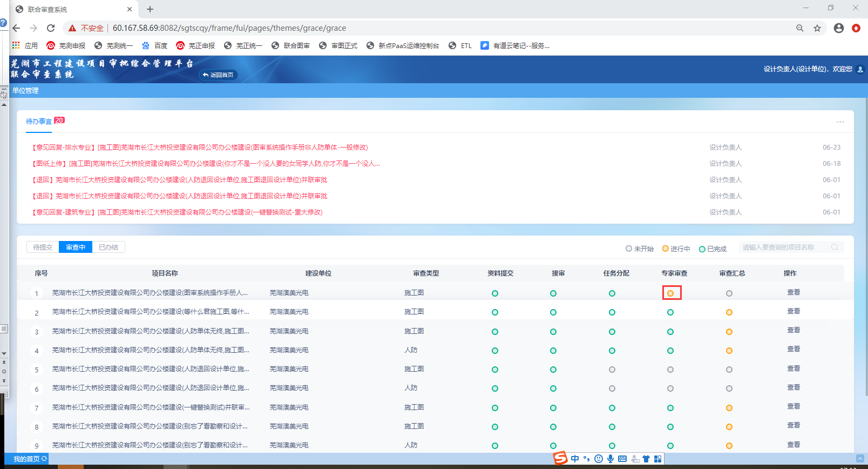
Task: Click the 审查汇总 orange status circle in row 3
Action: pos(729,332)
